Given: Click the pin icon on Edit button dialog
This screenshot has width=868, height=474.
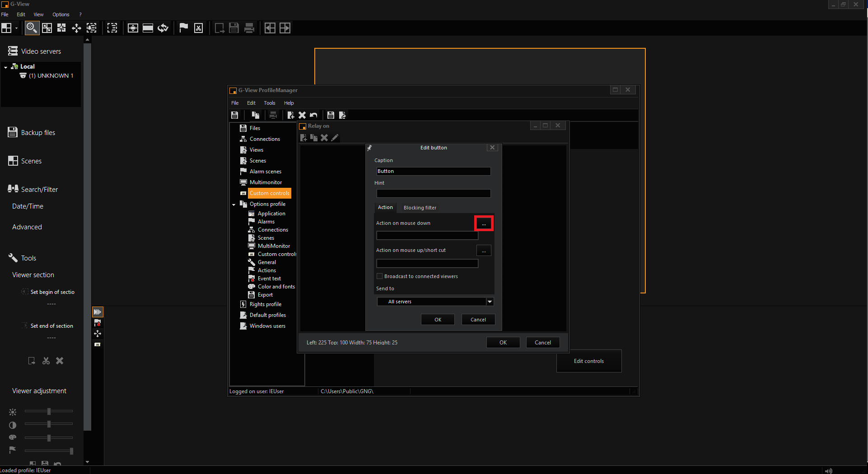Looking at the screenshot, I should 369,148.
